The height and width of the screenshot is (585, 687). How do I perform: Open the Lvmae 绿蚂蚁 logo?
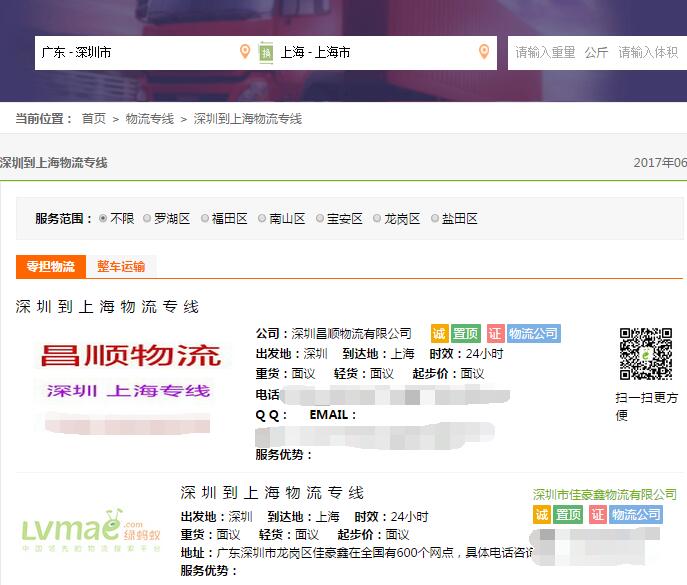[x=91, y=530]
